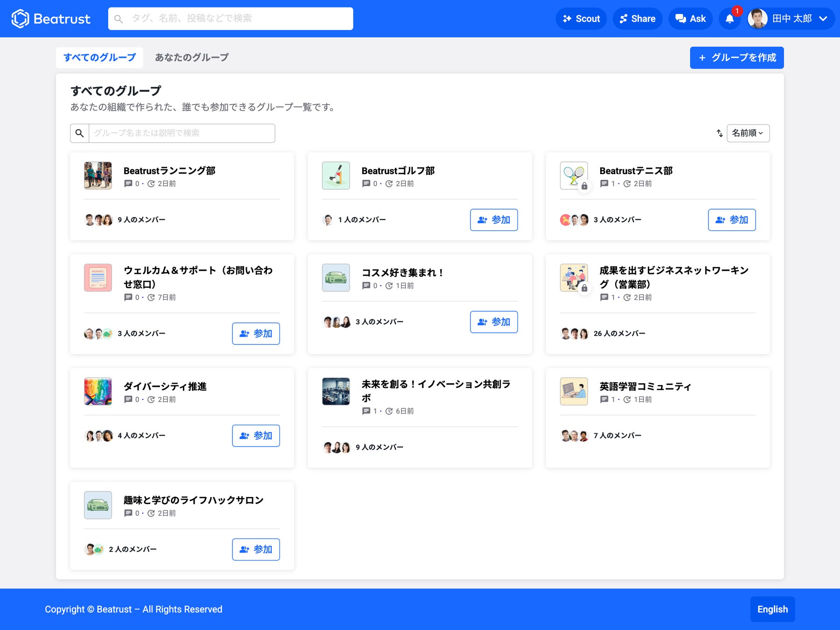Screen dimensions: 840x630
Task: View member avatars of ウェルカム＆サポート
Action: 98,334
